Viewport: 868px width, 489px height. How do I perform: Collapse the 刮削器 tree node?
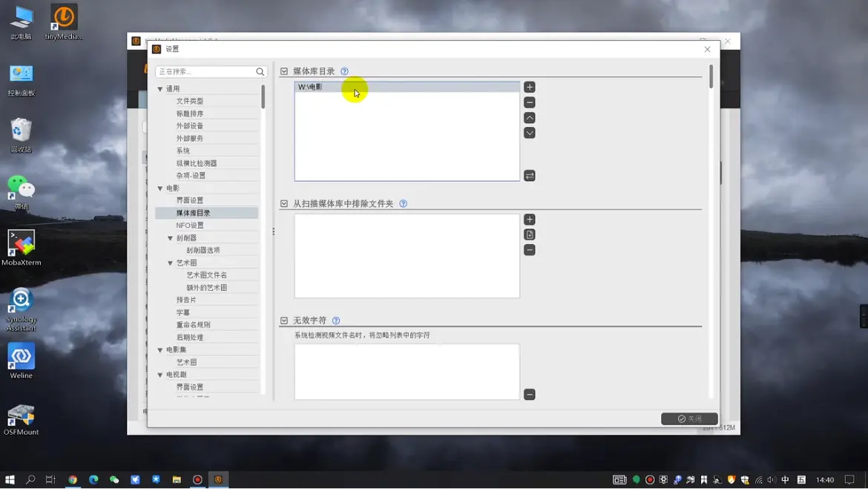point(171,238)
